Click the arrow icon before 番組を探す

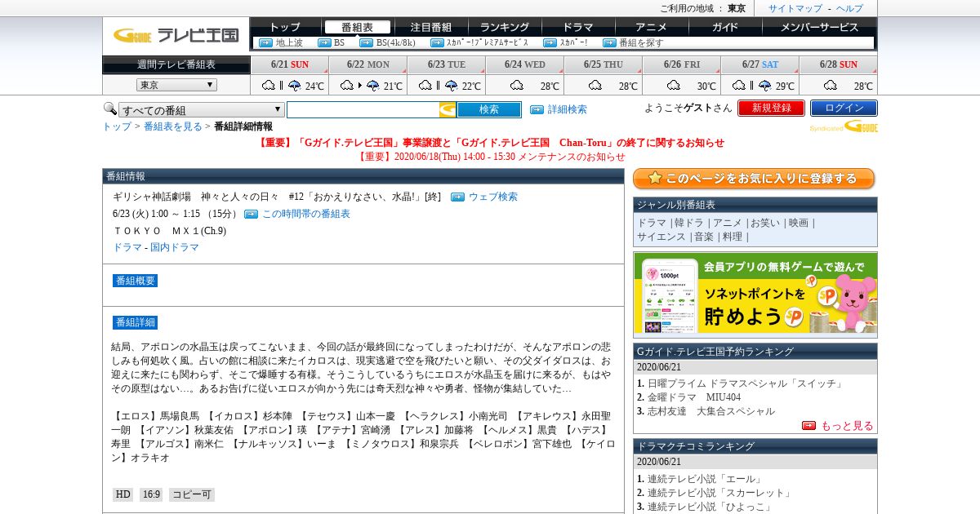click(x=609, y=42)
